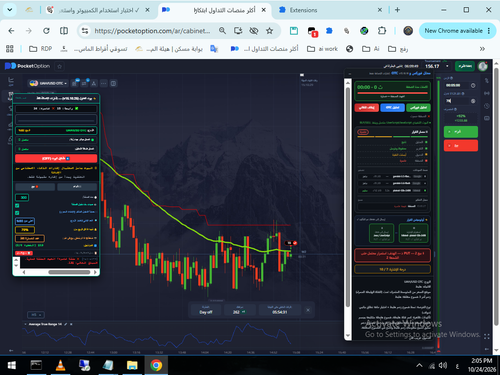Collapse the Average True Range indicator arrow
500x375 pixels.
pyautogui.click(x=26, y=324)
